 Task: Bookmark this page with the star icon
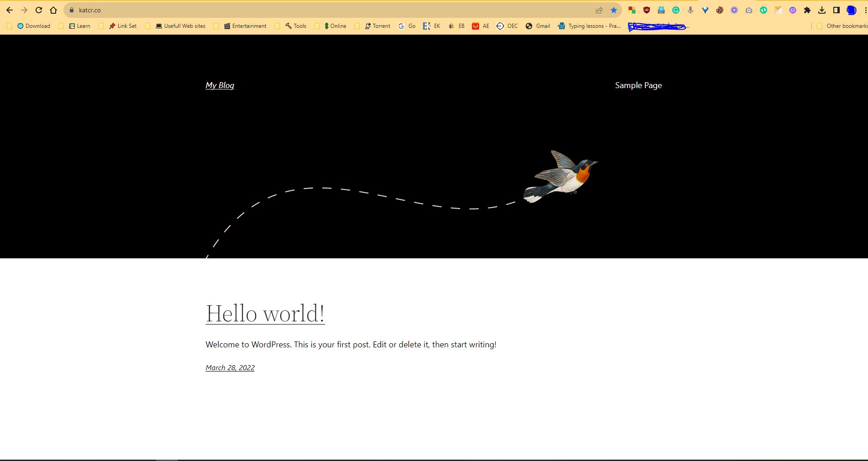click(614, 10)
